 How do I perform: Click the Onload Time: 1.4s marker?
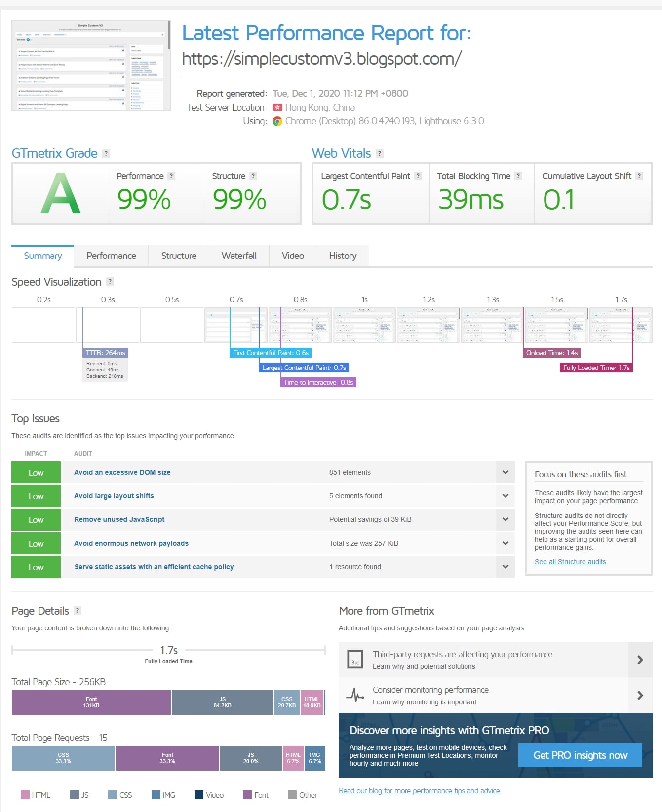[x=552, y=353]
